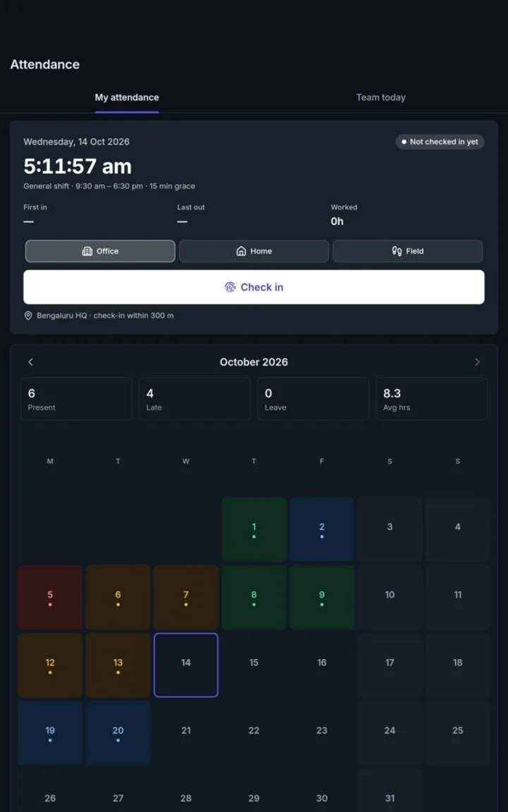Click the Not checked in yet badge
The height and width of the screenshot is (812, 508).
(440, 142)
